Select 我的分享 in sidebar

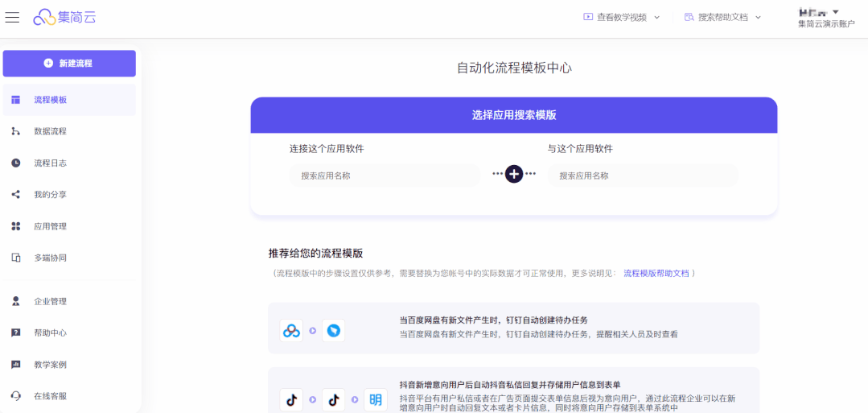tap(69, 195)
